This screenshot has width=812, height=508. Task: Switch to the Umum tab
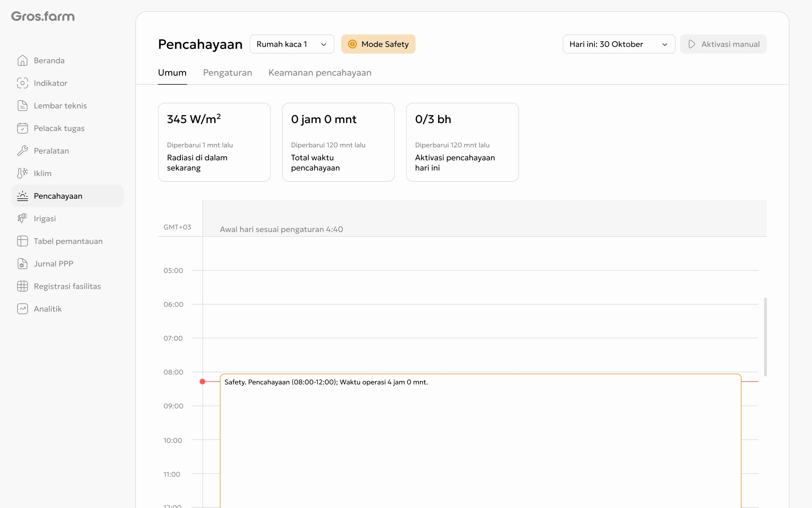[172, 73]
